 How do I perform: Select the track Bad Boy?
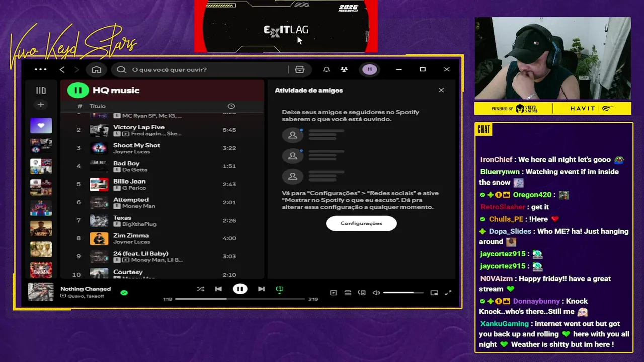coord(126,163)
